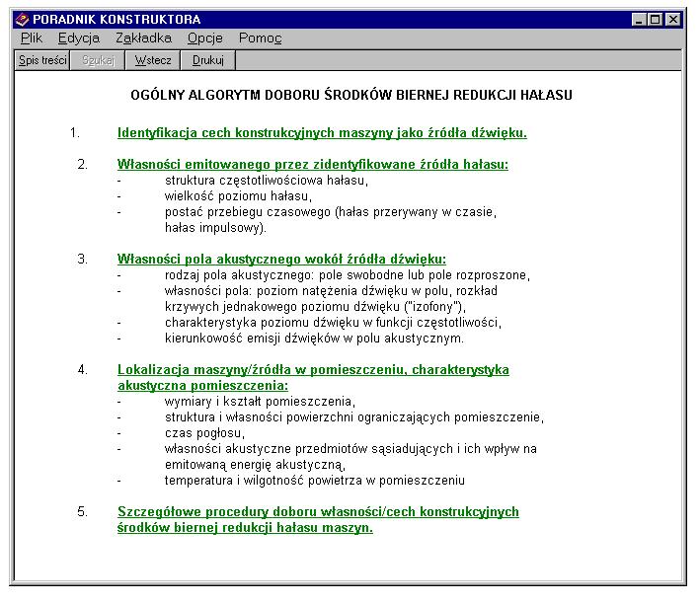Maximize the Poradnik Konstruktora window
The image size is (700, 604).
point(655,20)
